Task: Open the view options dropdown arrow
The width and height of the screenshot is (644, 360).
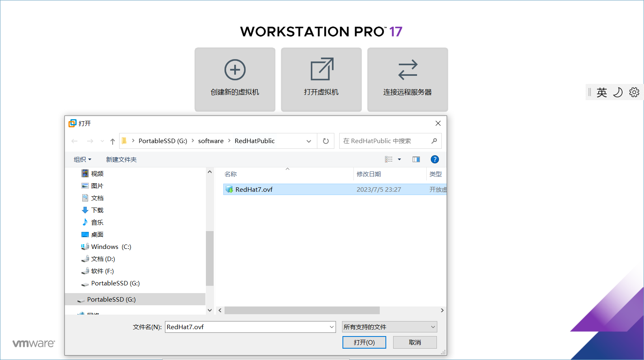Action: pyautogui.click(x=400, y=159)
